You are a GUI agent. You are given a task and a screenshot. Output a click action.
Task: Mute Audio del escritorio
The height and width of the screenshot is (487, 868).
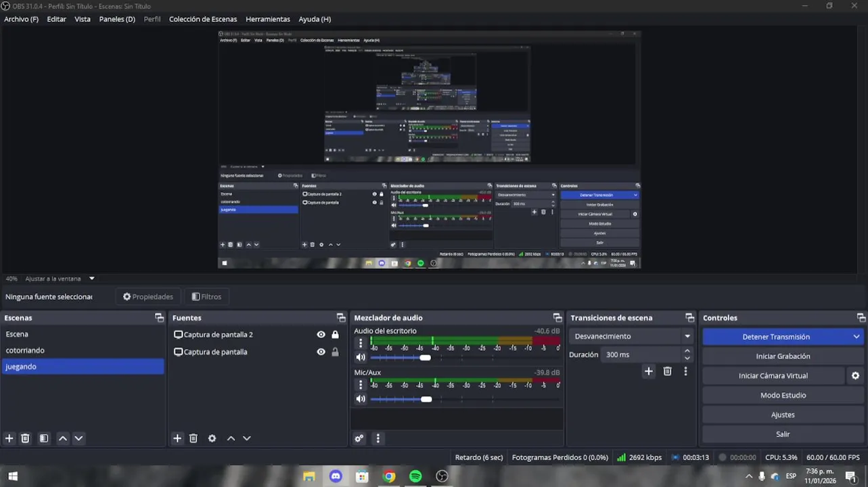(361, 357)
